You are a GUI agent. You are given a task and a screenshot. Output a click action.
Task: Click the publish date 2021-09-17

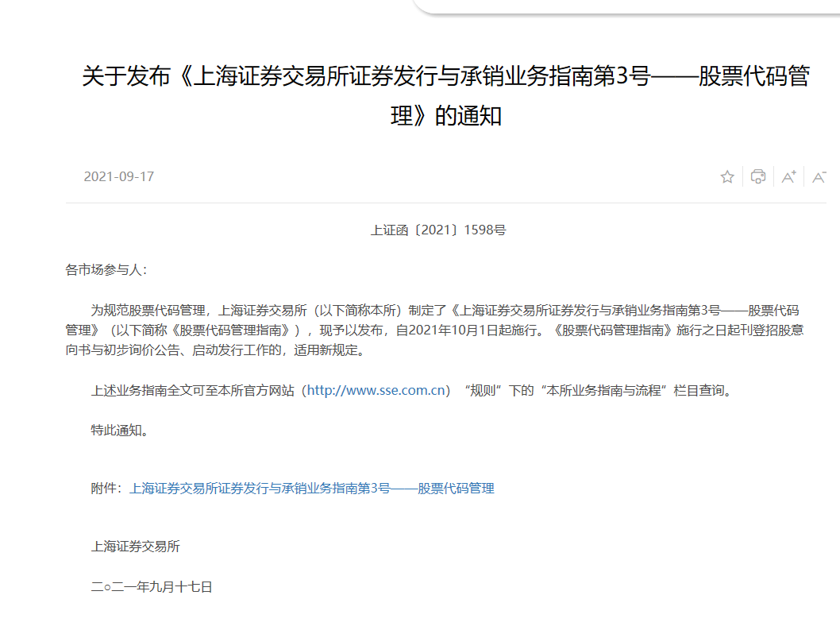pyautogui.click(x=119, y=176)
